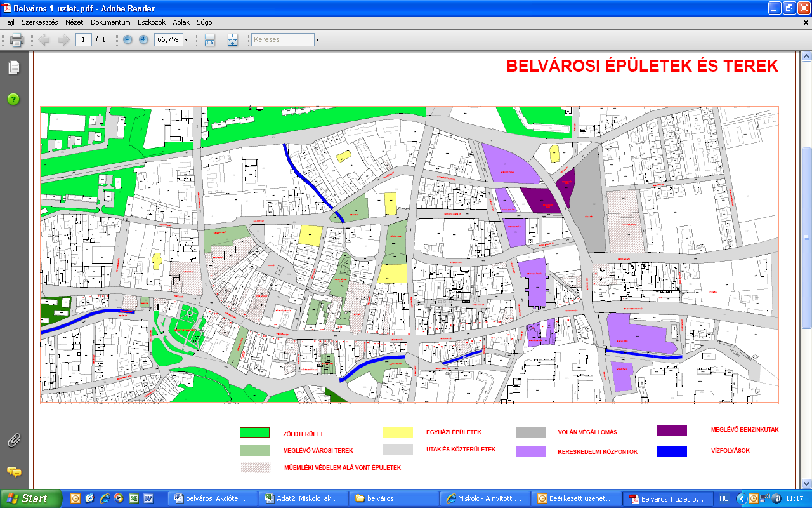Open the Fájl menu
The width and height of the screenshot is (812, 508).
coord(9,22)
